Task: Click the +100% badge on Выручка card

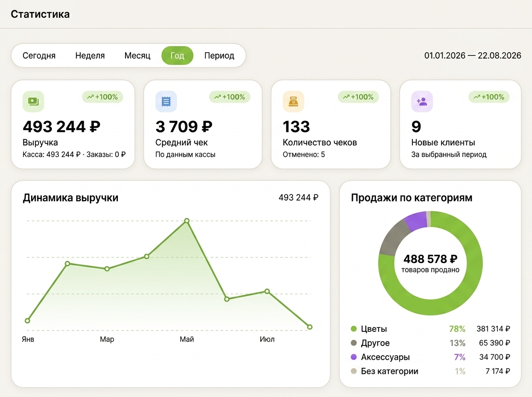Action: click(102, 97)
